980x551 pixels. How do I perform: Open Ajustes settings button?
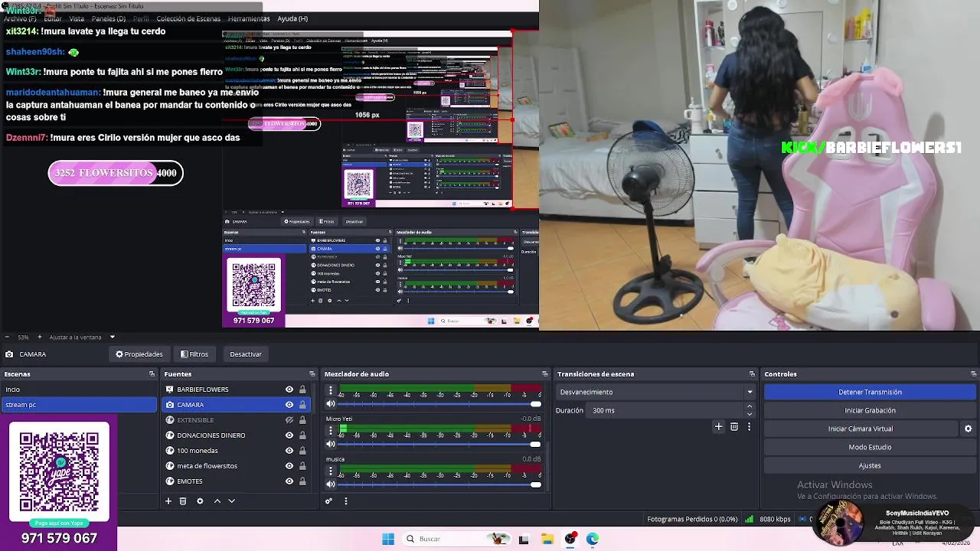click(870, 465)
